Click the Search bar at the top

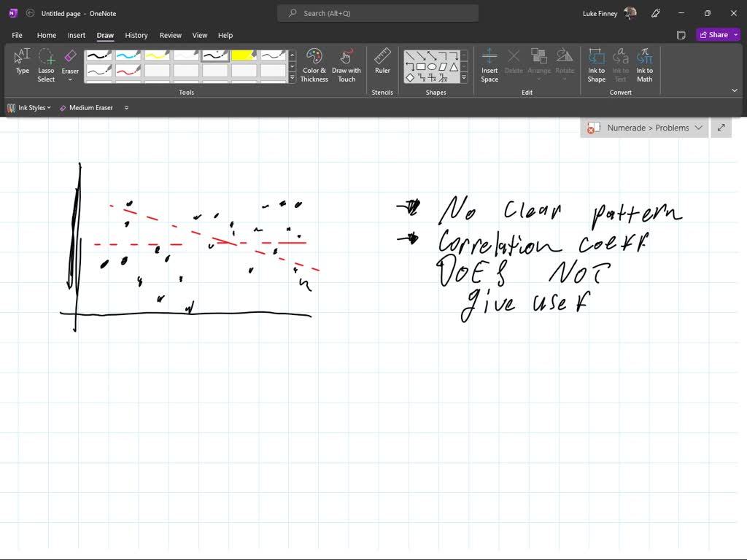pos(377,12)
